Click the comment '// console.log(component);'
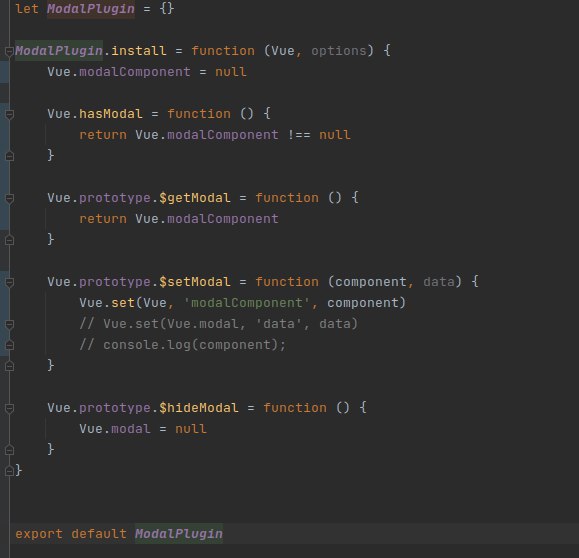Screen dimensions: 579x558 [x=183, y=345]
